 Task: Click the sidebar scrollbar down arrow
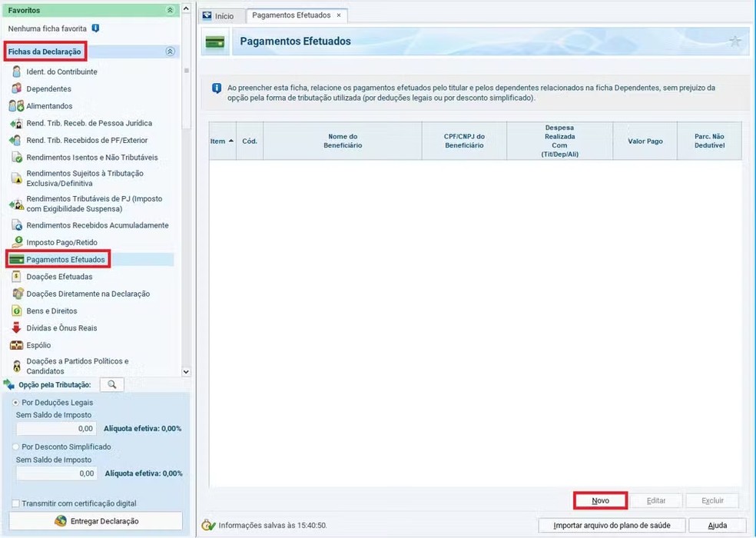tap(185, 371)
